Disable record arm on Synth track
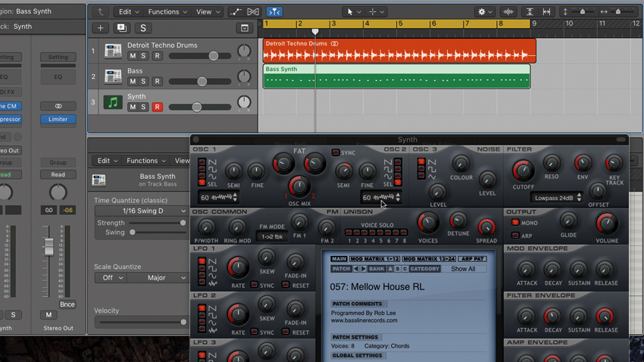 (x=157, y=107)
